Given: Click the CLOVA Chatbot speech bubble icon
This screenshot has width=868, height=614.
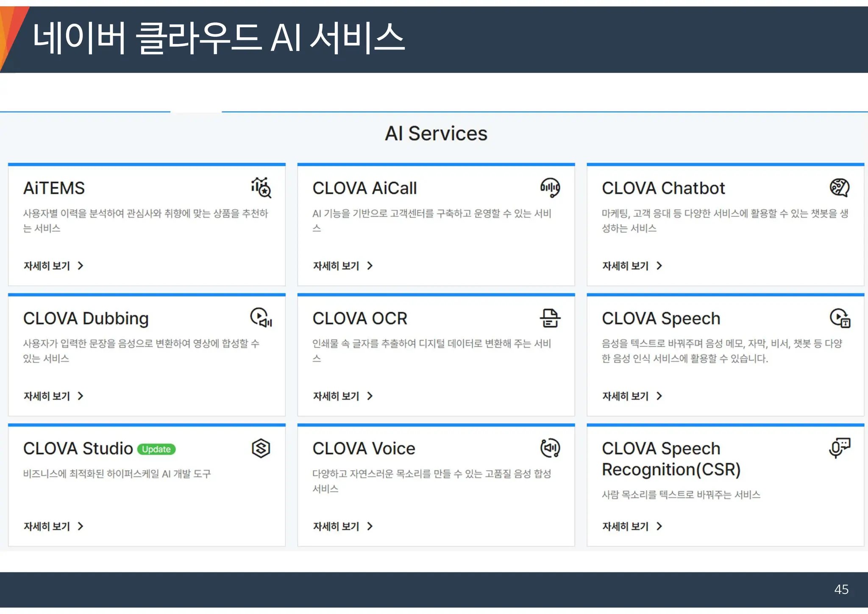Looking at the screenshot, I should click(x=840, y=188).
